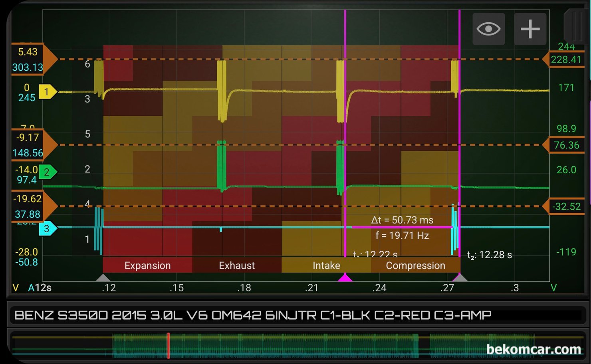Click the -50.8 cyan value at lower left

(x=27, y=262)
